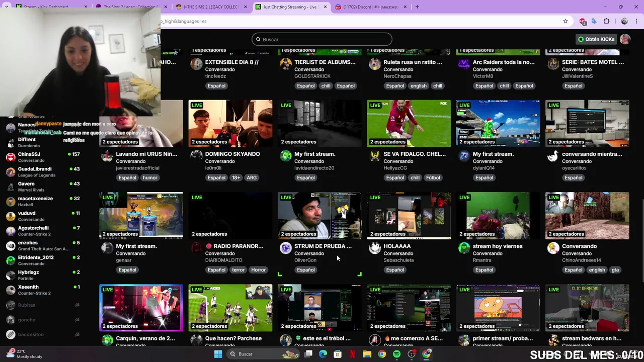644x362 pixels.
Task: Open Microsoft Edge from the taskbar
Action: [323, 354]
